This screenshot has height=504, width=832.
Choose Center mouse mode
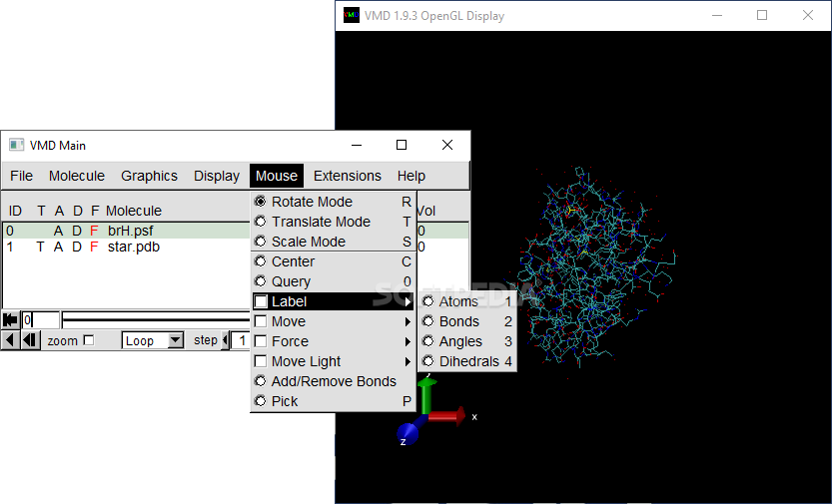point(334,261)
